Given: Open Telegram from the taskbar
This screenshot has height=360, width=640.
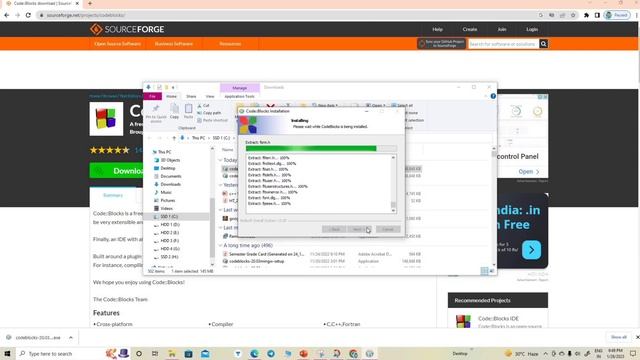Looking at the screenshot, I should click(271, 353).
